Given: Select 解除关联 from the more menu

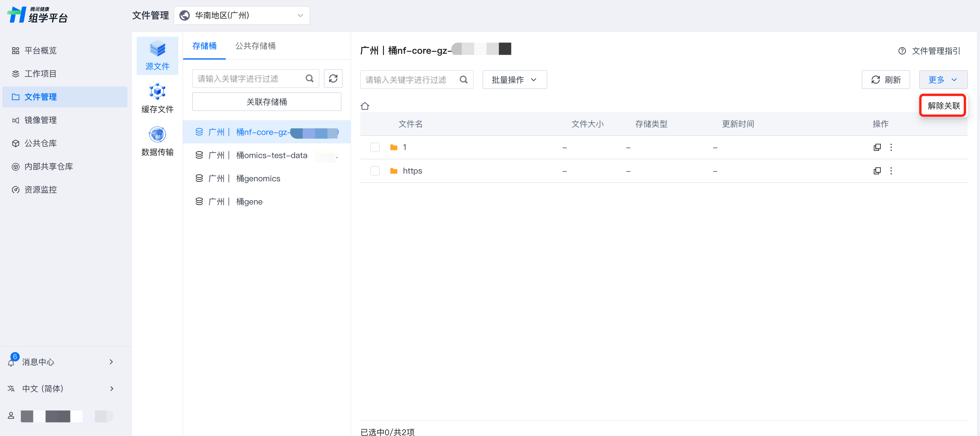Looking at the screenshot, I should click(943, 106).
